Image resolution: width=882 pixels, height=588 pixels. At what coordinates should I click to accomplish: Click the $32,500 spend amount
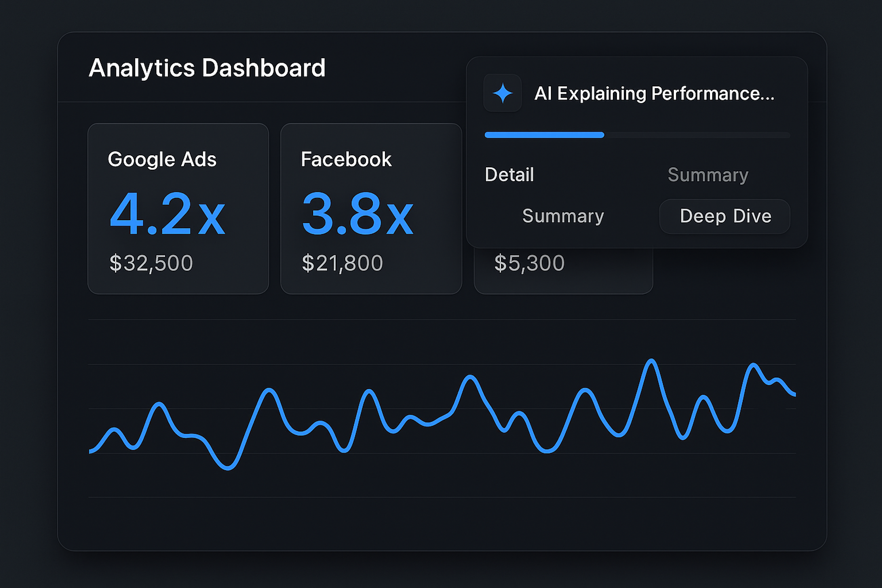tap(151, 263)
